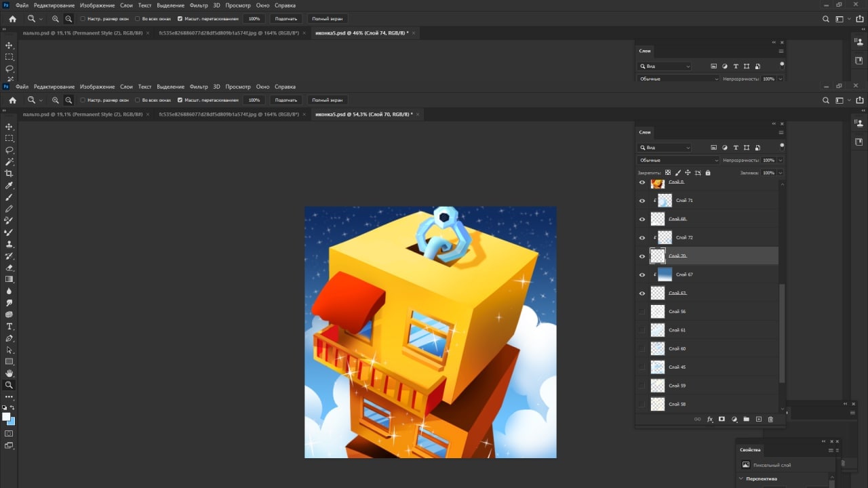Open the Заливка fill percentage dropdown arrow
This screenshot has height=488, width=868.
click(781, 173)
